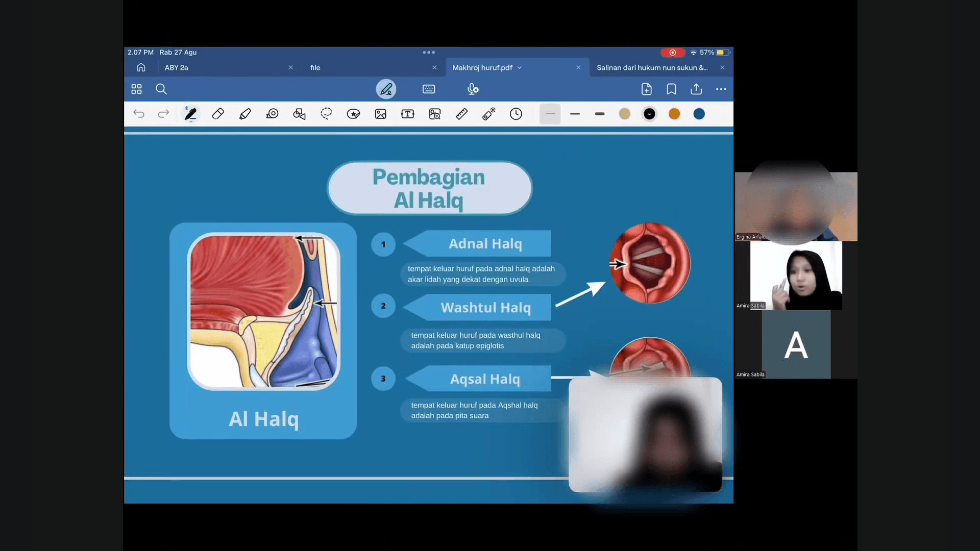Screen dimensions: 980x551
Task: Activate the Laser pointer tool
Action: click(488, 114)
